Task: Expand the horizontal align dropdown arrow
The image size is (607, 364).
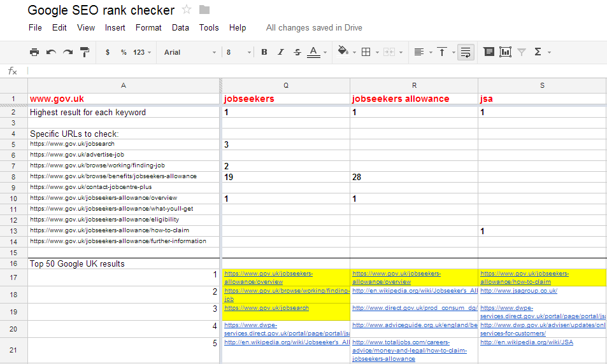Action: coord(431,52)
